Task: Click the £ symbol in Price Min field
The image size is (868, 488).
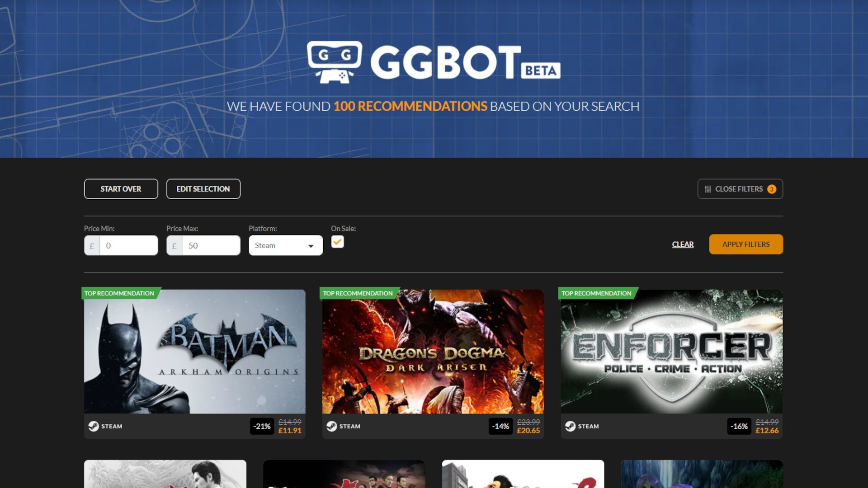Action: point(92,245)
